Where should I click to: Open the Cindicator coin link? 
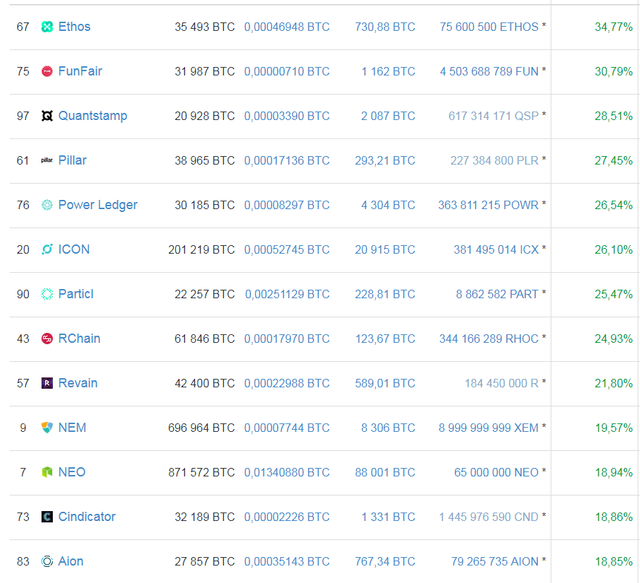(87, 517)
